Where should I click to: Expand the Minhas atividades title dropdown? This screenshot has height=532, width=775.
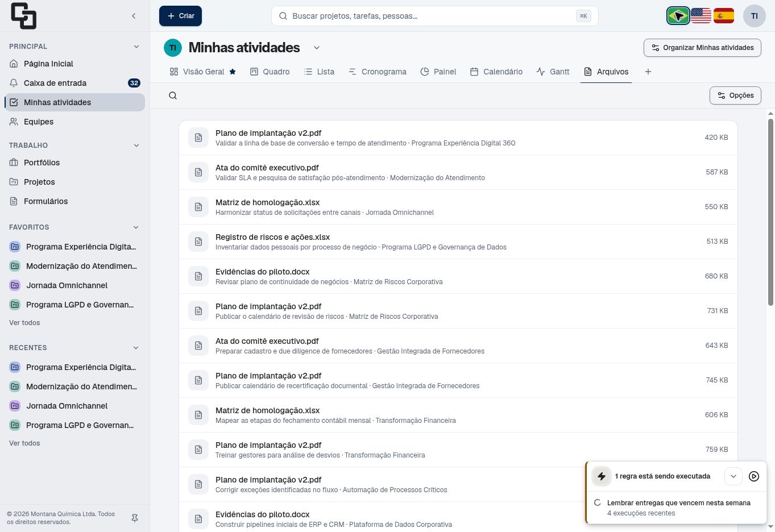317,48
